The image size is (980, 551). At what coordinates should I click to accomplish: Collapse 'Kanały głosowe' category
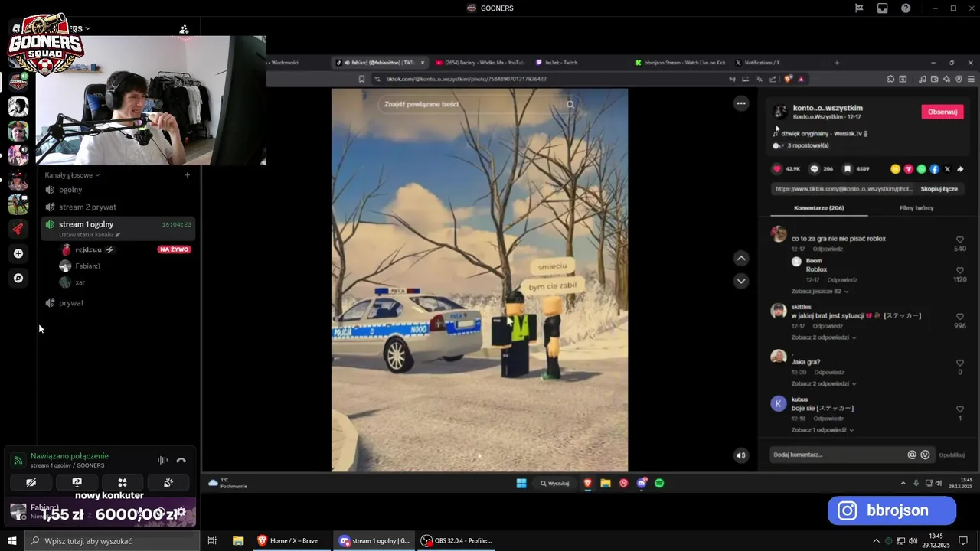click(72, 175)
